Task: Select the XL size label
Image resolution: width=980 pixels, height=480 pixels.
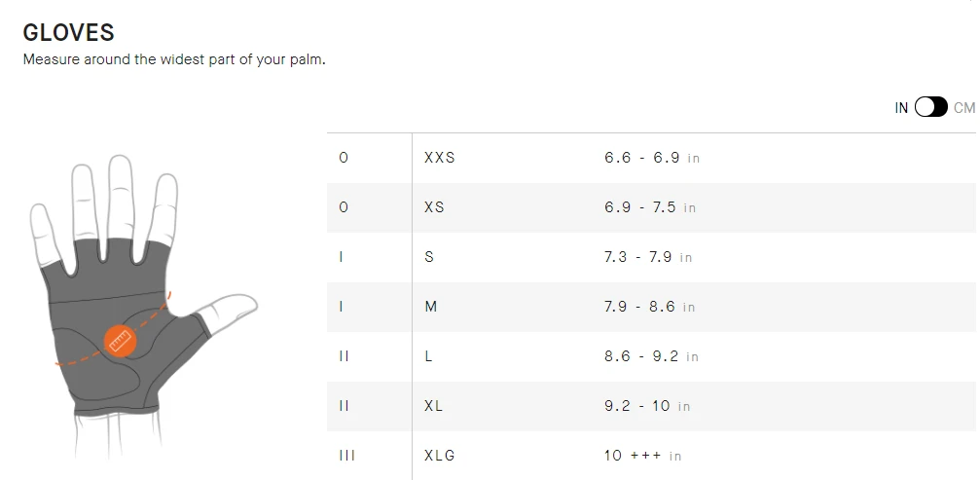Action: click(x=434, y=406)
